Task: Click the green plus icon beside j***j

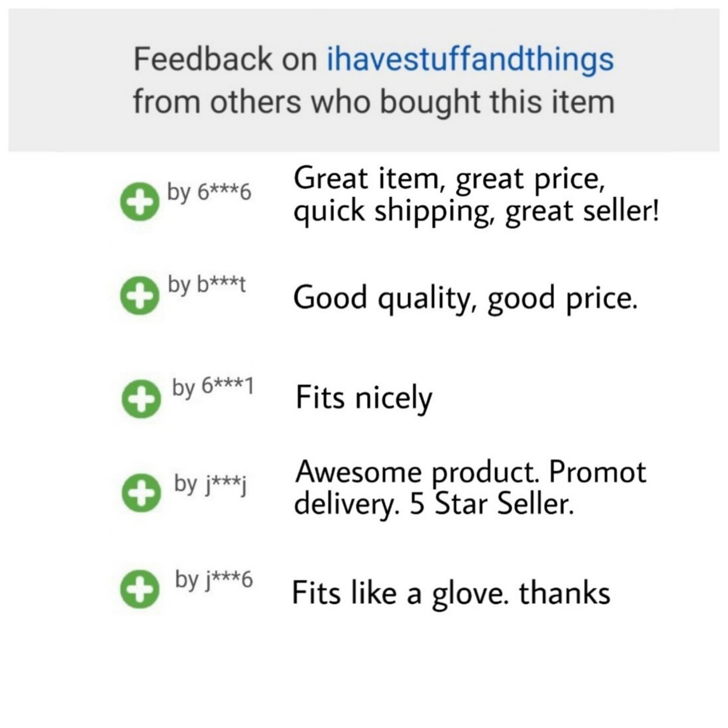Action: pos(141,492)
